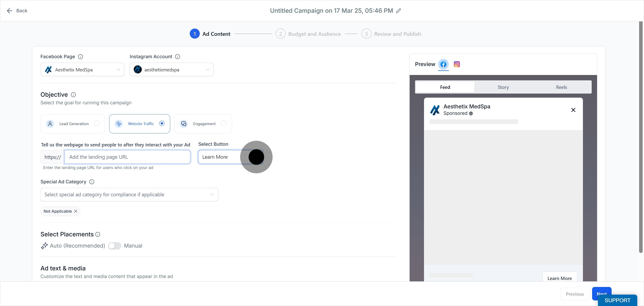Select Lead Generation objective radio
The height and width of the screenshot is (306, 644).
pos(97,123)
